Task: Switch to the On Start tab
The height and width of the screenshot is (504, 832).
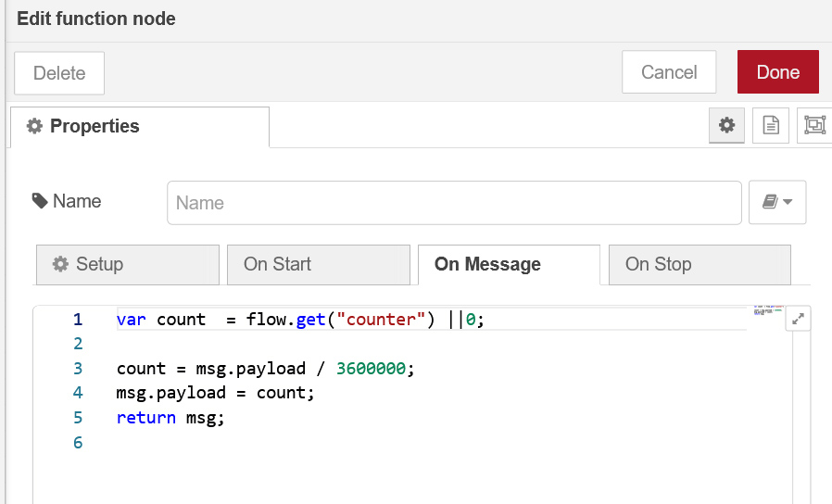Action: (x=319, y=264)
